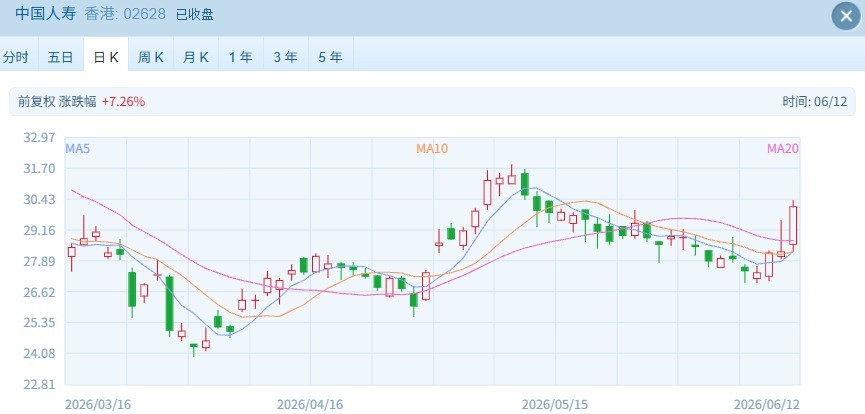This screenshot has width=865, height=414.
Task: Close the stock chart panel
Action: click(846, 17)
